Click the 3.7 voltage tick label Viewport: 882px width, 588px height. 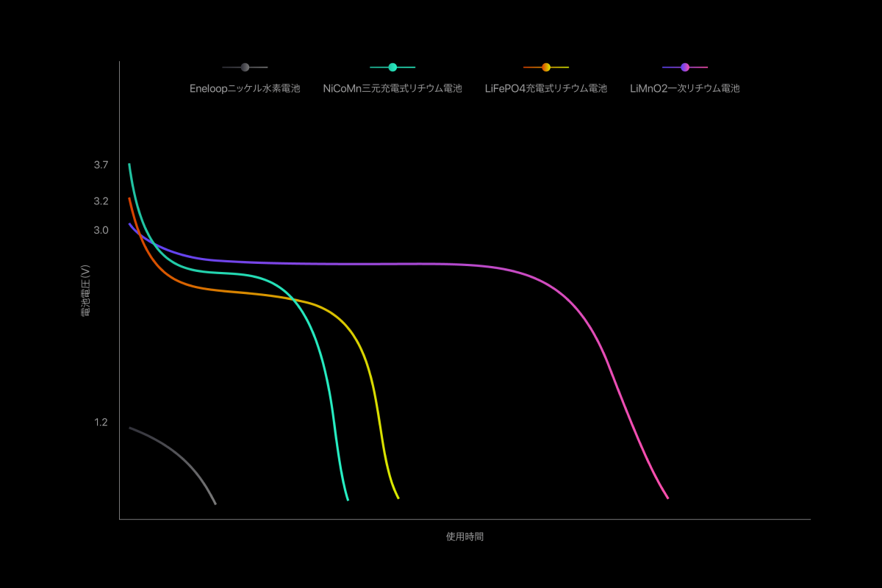click(101, 165)
